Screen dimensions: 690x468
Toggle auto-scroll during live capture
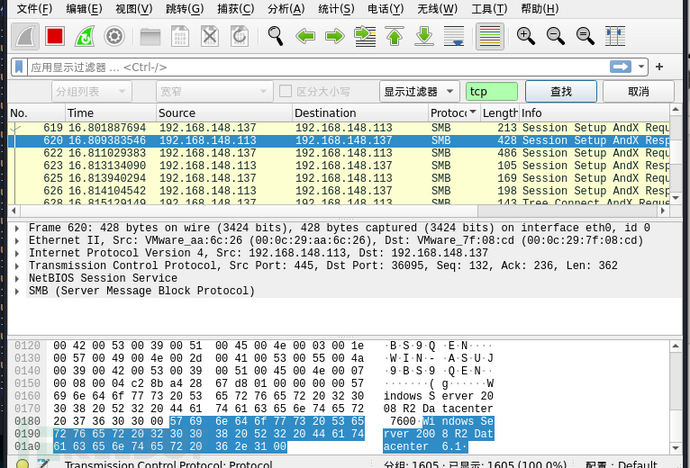click(454, 36)
